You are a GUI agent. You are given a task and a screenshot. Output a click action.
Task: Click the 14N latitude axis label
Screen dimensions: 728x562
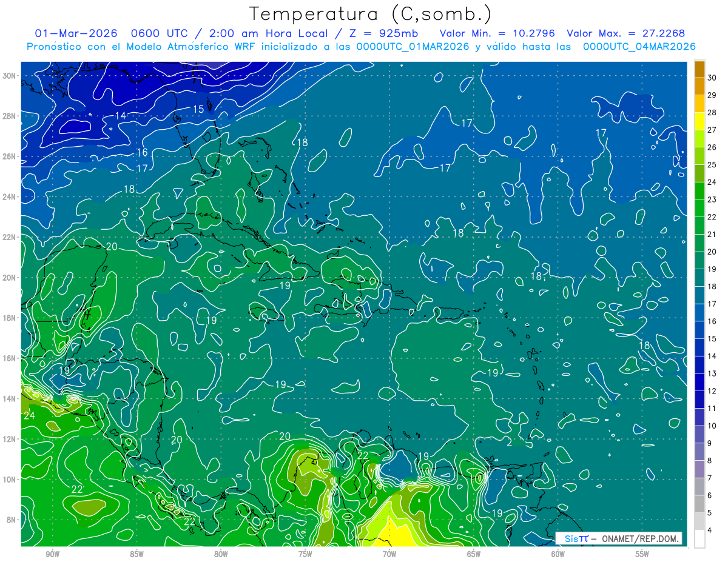click(x=10, y=398)
